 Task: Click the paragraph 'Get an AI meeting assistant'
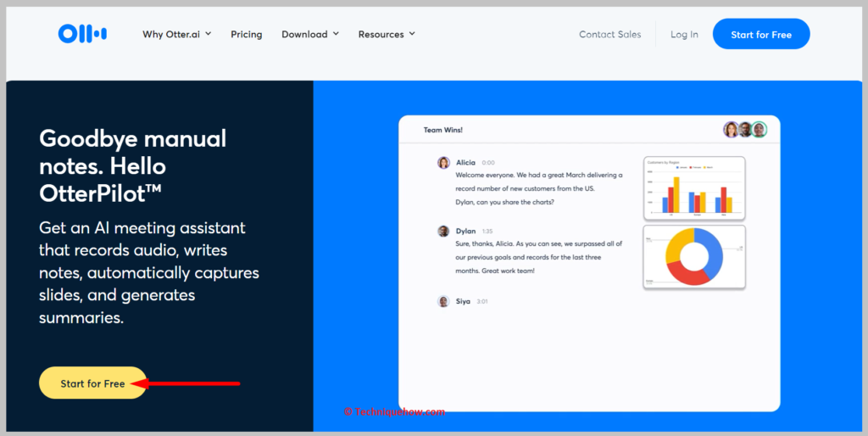tap(149, 272)
